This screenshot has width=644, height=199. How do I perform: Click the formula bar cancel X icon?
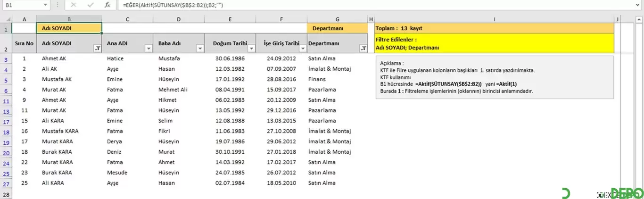pyautogui.click(x=73, y=5)
